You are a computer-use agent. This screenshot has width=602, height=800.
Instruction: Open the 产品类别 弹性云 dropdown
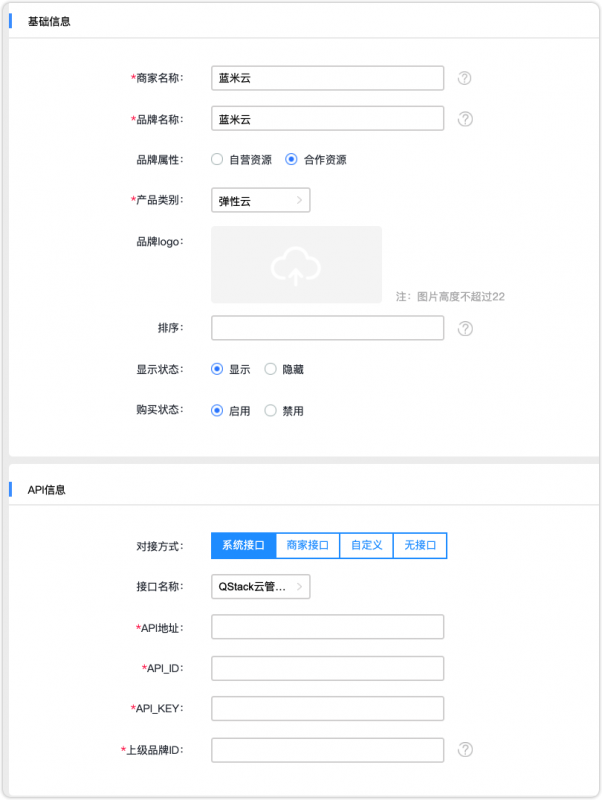pos(261,200)
